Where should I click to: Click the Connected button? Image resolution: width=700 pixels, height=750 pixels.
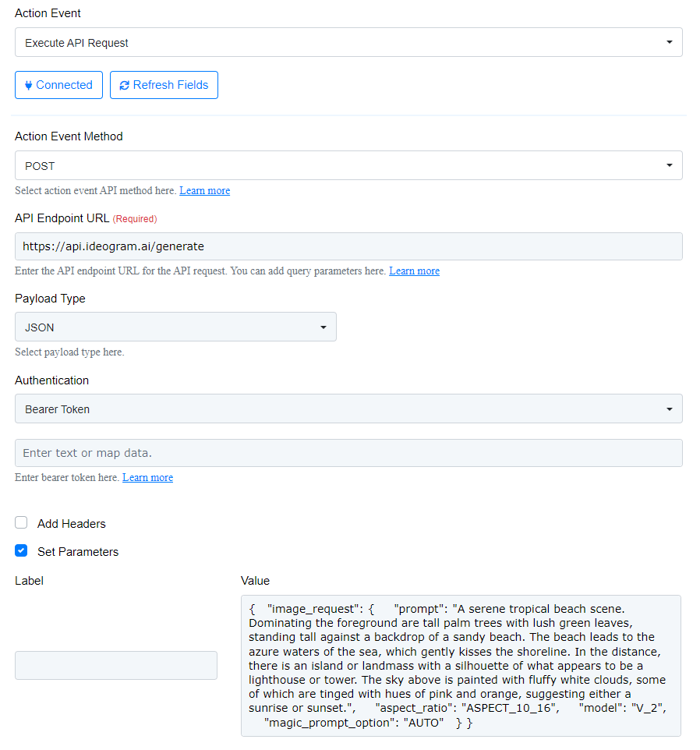coord(58,86)
